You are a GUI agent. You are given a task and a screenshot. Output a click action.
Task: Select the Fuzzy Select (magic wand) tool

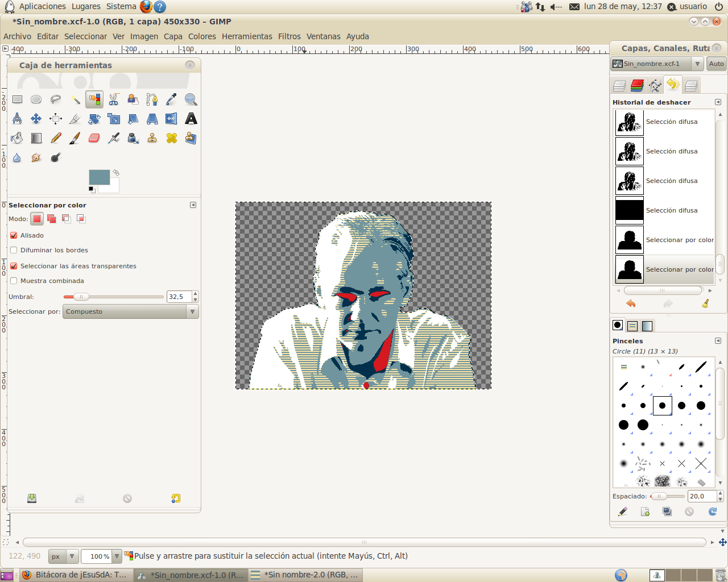click(x=75, y=99)
